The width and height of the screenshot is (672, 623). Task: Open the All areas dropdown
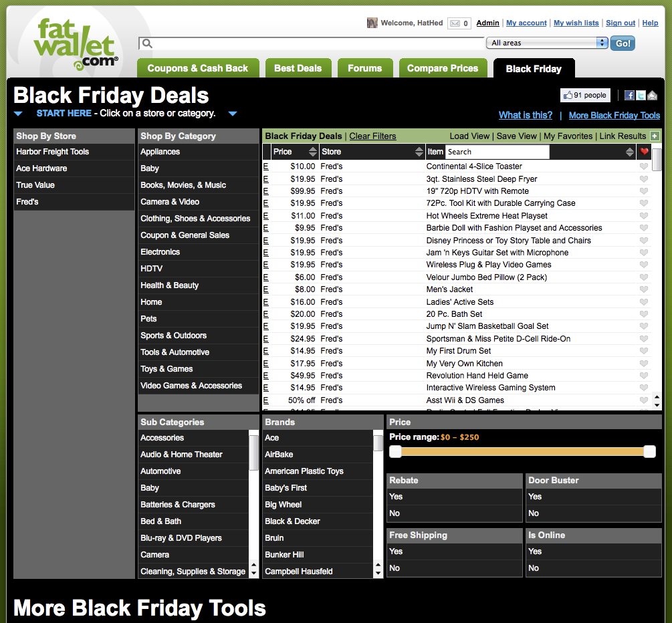(547, 43)
